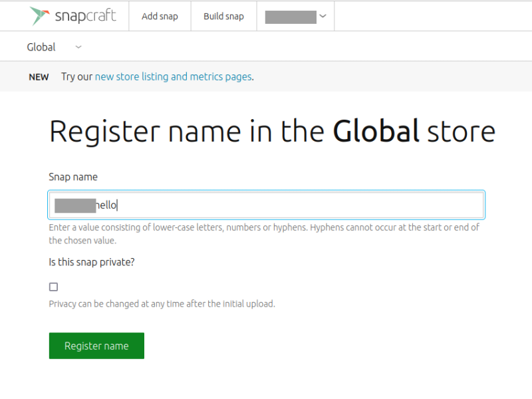Click the green Register name button
Image resolution: width=532 pixels, height=399 pixels.
point(96,346)
